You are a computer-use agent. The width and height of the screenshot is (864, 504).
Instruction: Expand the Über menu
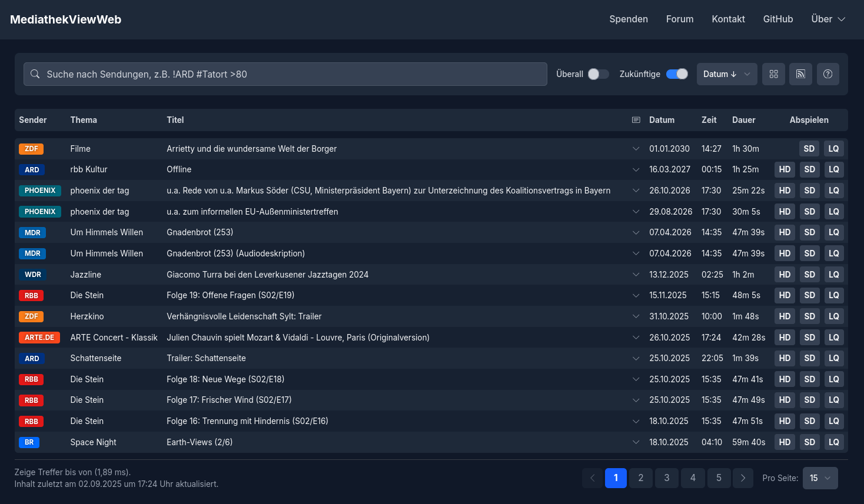[828, 19]
